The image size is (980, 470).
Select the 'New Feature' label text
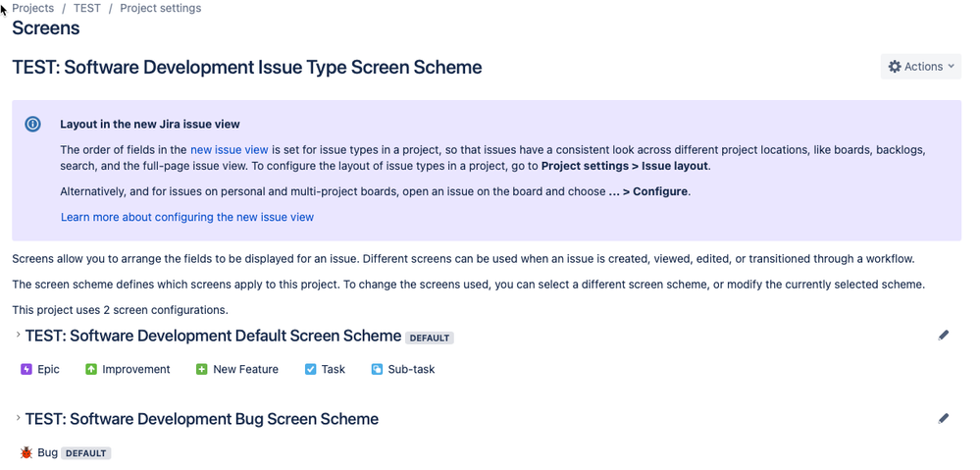(245, 369)
